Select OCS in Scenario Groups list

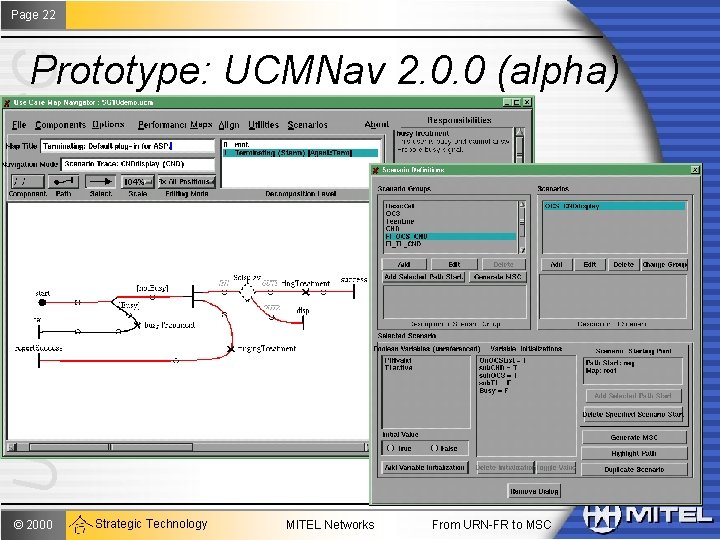(x=450, y=214)
